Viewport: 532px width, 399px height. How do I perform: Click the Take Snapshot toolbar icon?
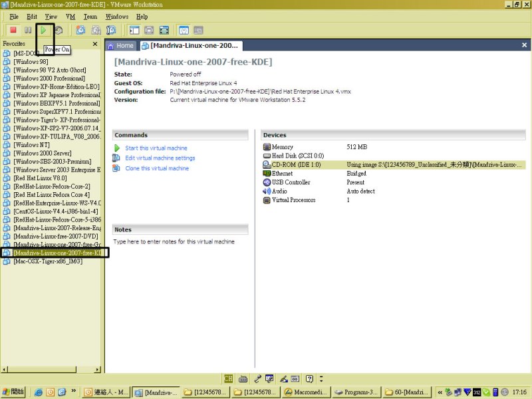coord(80,30)
